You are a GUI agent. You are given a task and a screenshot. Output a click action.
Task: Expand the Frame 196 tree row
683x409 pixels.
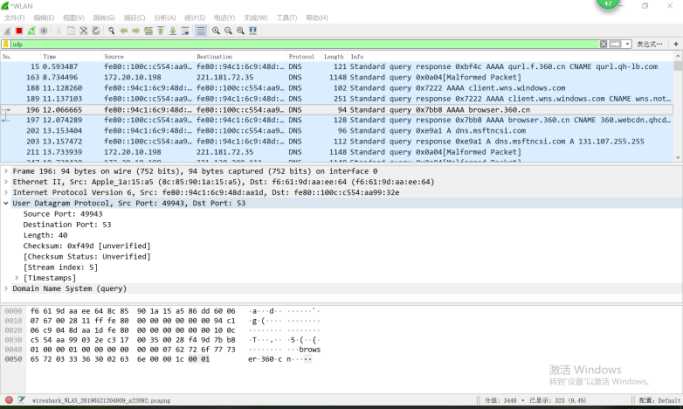[6, 171]
